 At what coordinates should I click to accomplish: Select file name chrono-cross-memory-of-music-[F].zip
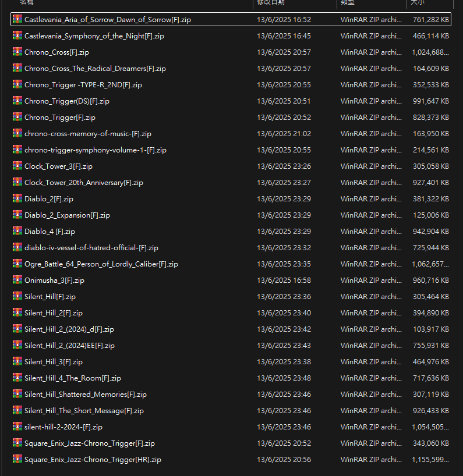88,134
